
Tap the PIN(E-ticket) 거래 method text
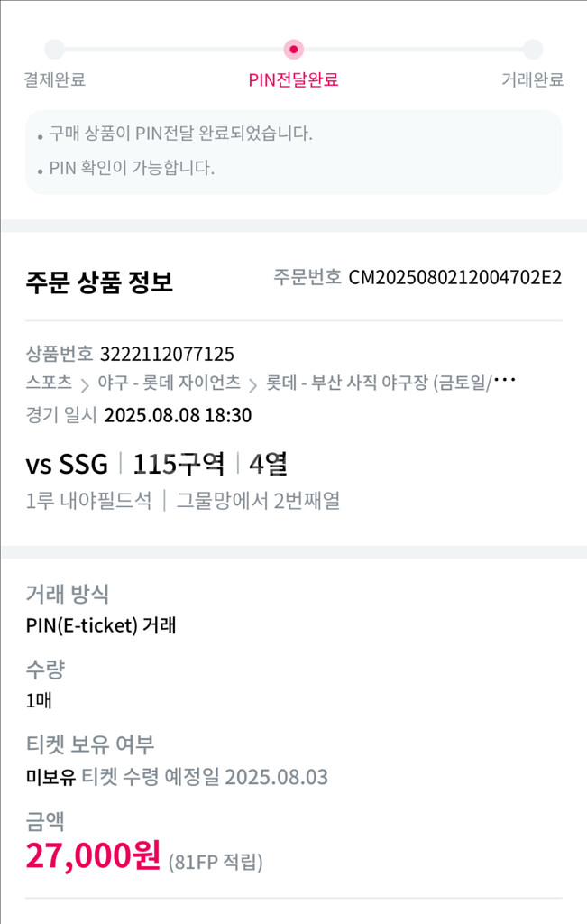click(x=101, y=624)
